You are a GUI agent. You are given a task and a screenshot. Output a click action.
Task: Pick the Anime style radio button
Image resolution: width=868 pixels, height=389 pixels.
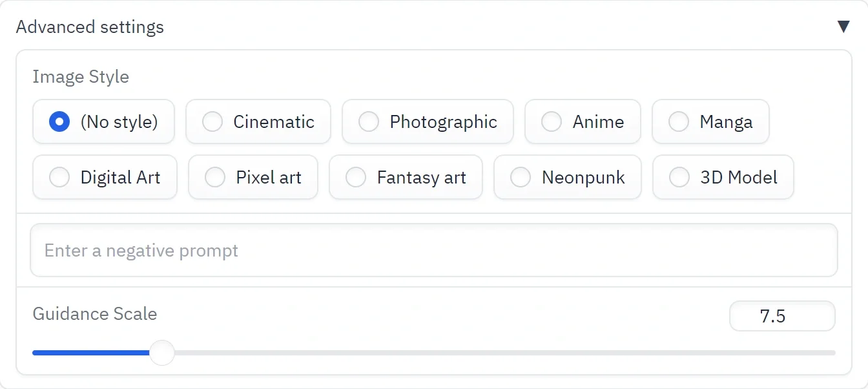(552, 121)
